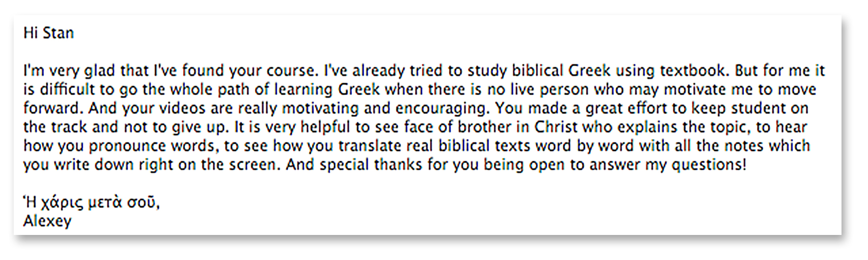This screenshot has height=260, width=868.
Task: Click the word 'forward.' starting third line
Action: point(53,109)
